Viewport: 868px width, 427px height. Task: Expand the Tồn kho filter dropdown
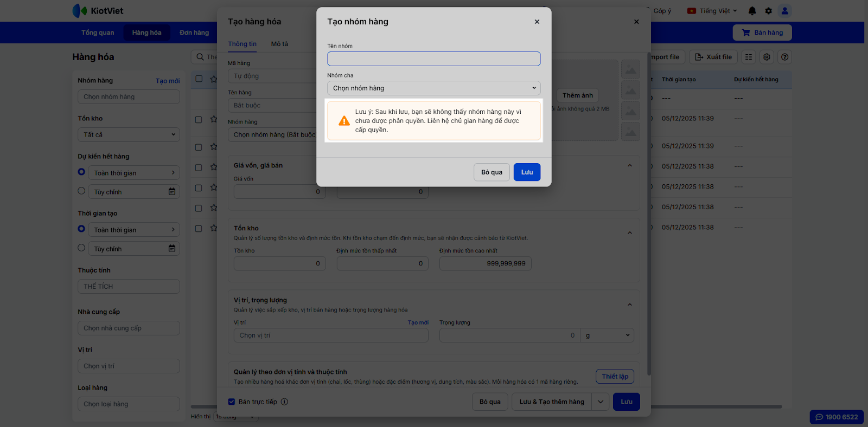coord(129,134)
